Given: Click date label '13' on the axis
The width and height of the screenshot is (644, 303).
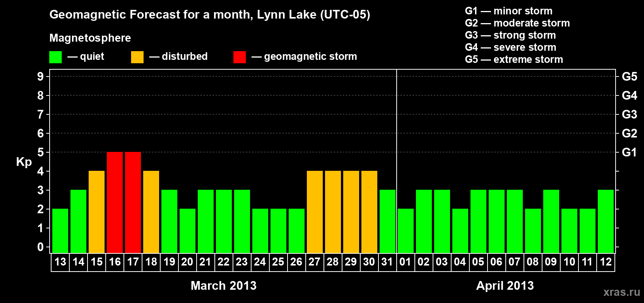Looking at the screenshot, I should 60,262.
